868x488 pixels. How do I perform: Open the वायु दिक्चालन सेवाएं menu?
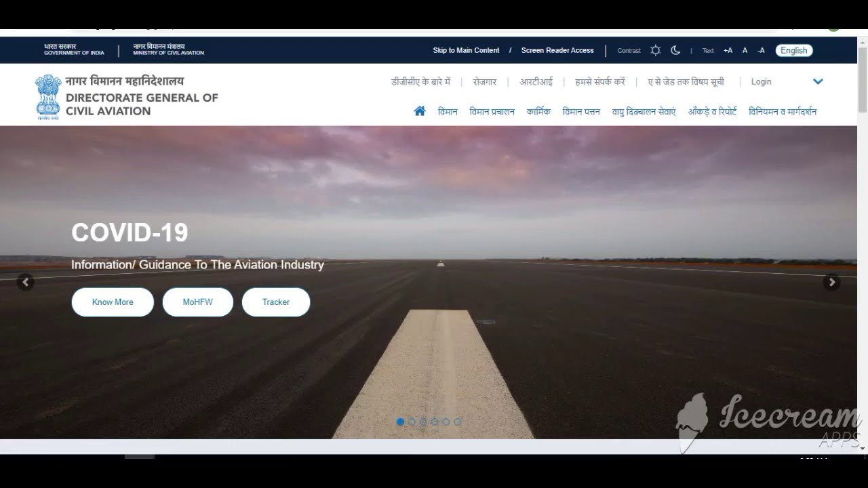point(644,112)
